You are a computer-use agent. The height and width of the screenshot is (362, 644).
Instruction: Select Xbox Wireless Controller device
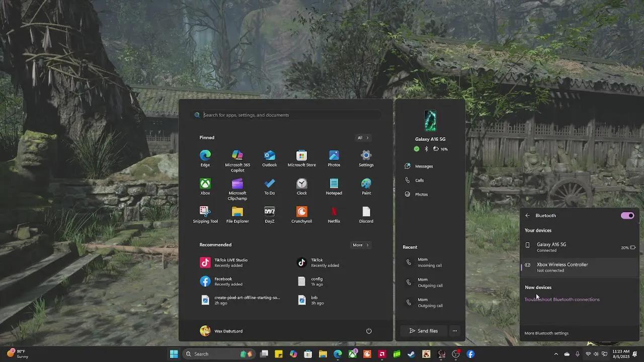point(580,267)
